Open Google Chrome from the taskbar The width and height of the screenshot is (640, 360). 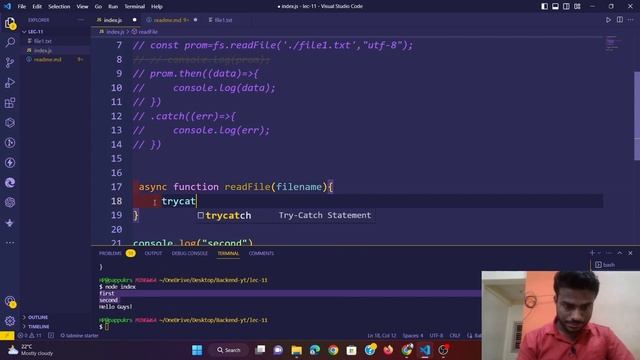pos(333,350)
